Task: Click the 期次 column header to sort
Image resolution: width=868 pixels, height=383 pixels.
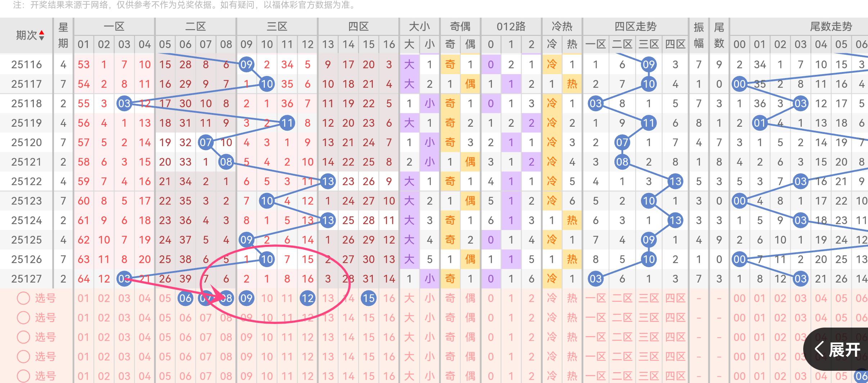Action: pyautogui.click(x=26, y=35)
